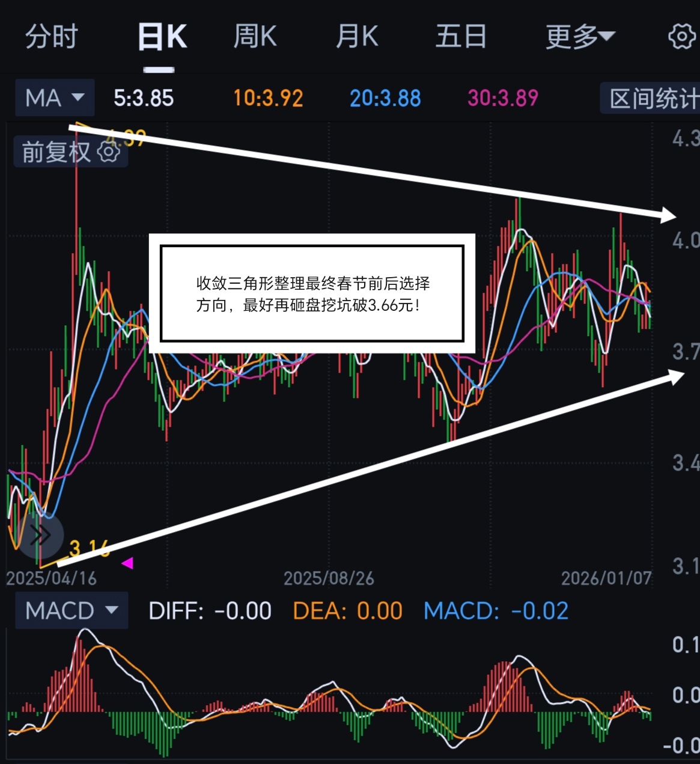
Task: Click the magenta triangle marker
Action: (127, 563)
